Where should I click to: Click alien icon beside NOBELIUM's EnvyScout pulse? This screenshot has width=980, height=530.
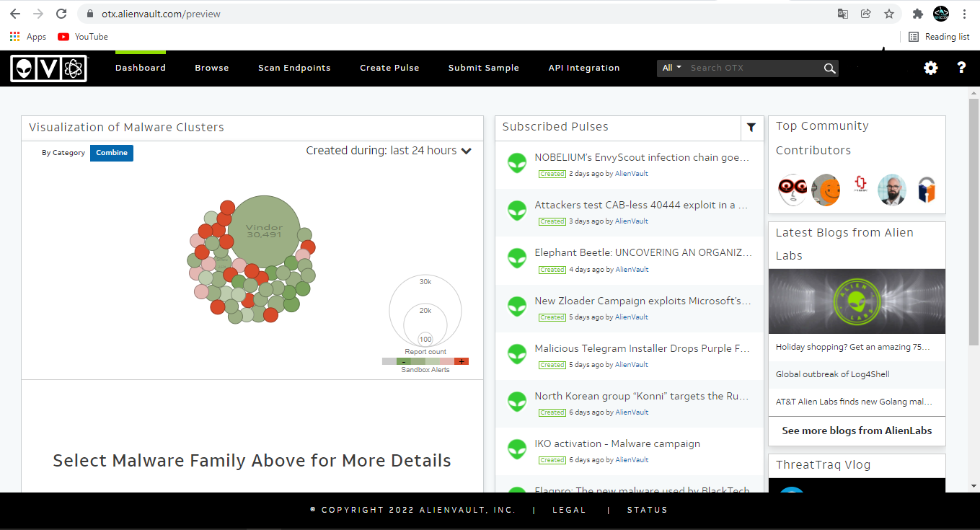[x=517, y=163]
